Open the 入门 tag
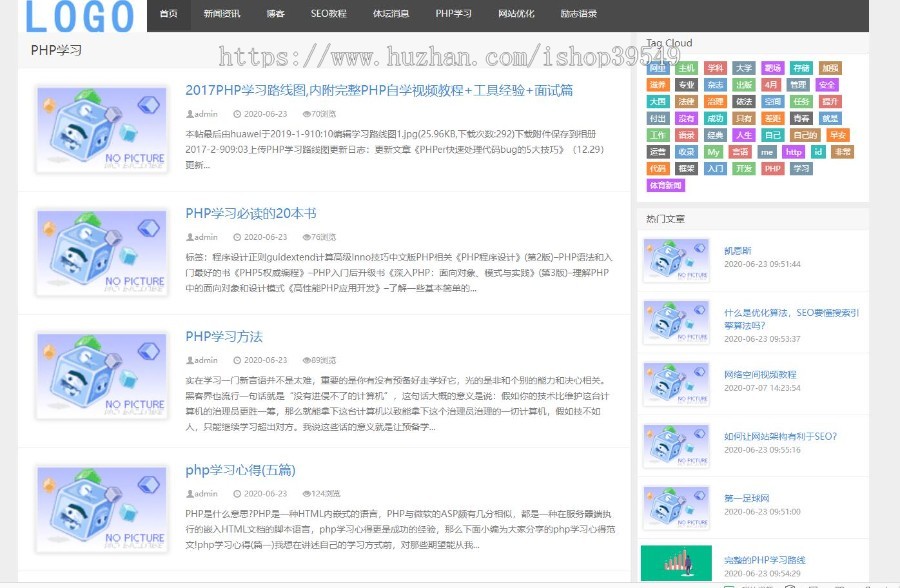Viewport: 900px width, 588px height. pyautogui.click(x=715, y=168)
